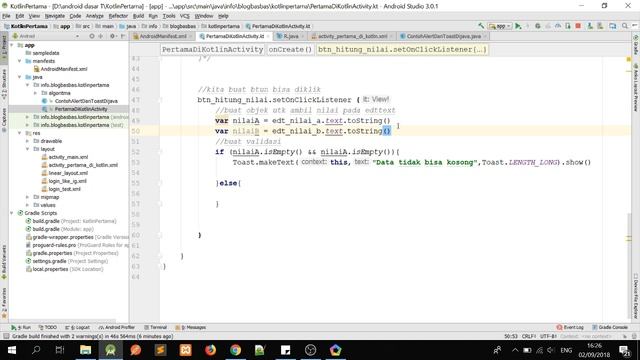Open the Analyze menu
The height and width of the screenshot is (360, 640).
pos(94,16)
